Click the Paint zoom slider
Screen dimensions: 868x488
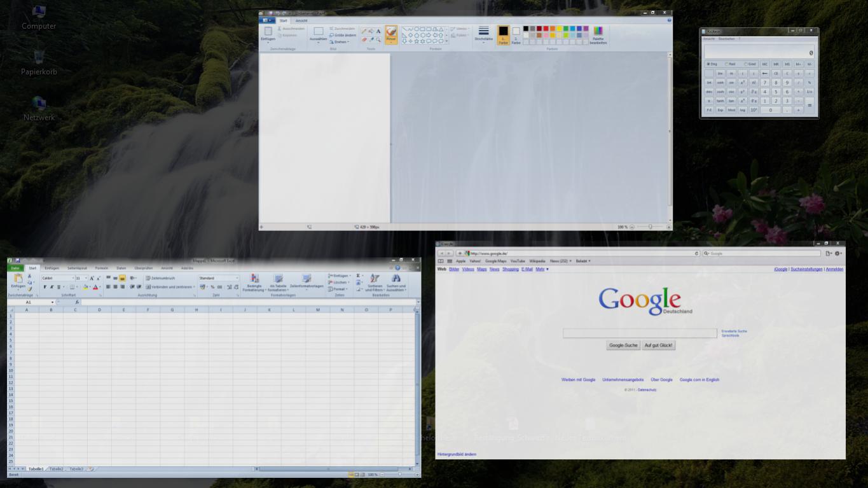pyautogui.click(x=650, y=227)
